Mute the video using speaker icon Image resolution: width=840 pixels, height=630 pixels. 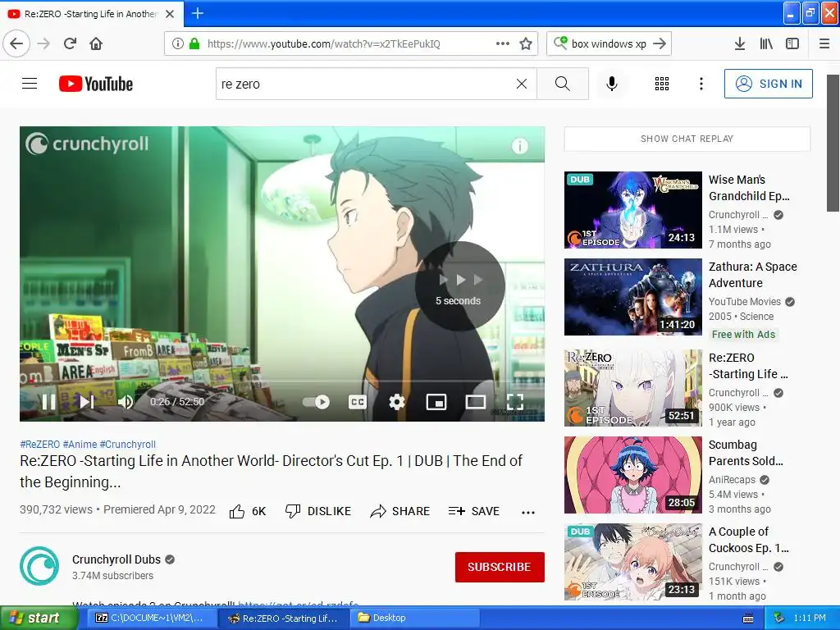point(126,402)
